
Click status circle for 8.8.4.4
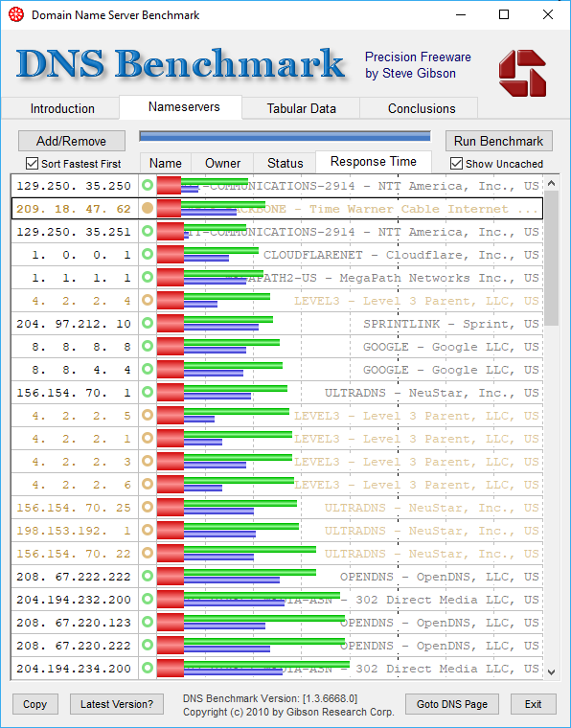click(148, 369)
